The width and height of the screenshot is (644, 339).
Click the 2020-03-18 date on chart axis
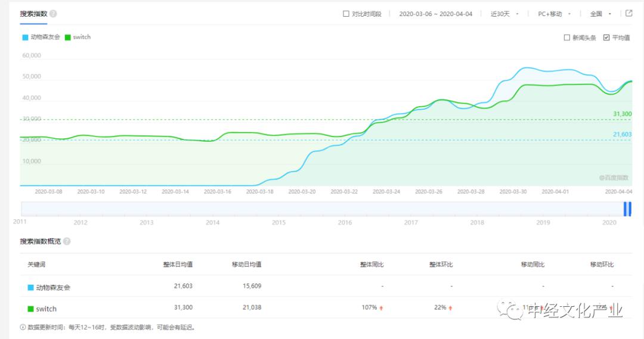[259, 192]
